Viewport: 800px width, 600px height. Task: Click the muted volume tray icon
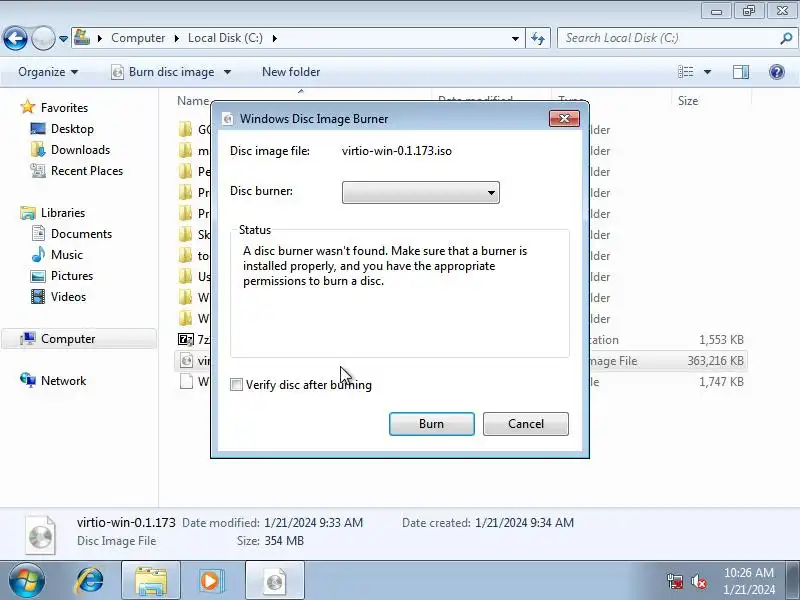[x=698, y=581]
